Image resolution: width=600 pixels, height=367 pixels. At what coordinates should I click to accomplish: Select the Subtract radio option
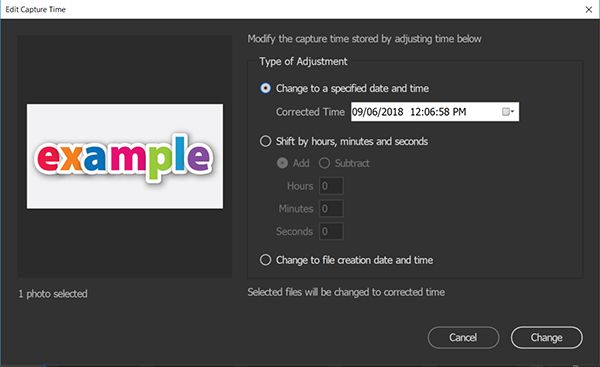pos(324,163)
